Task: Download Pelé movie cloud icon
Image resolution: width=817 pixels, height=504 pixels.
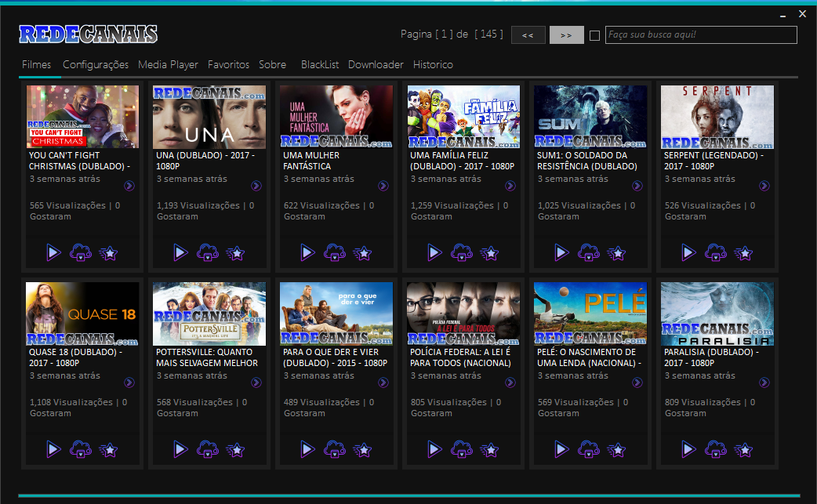Action: click(x=590, y=449)
